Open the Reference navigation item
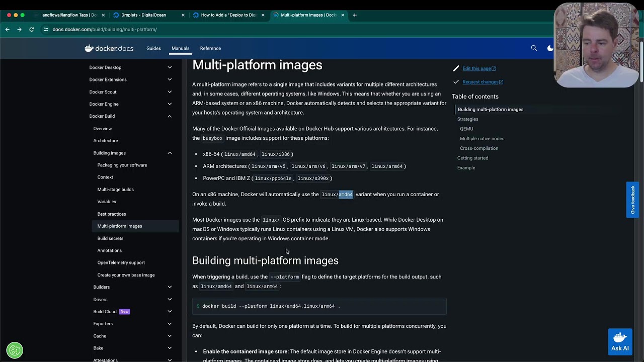Screen dimensions: 644x362 (210, 48)
